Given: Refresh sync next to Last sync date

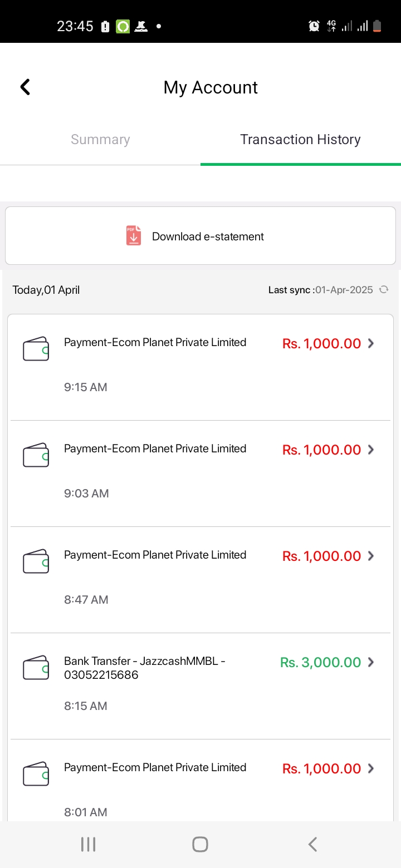Looking at the screenshot, I should (384, 289).
